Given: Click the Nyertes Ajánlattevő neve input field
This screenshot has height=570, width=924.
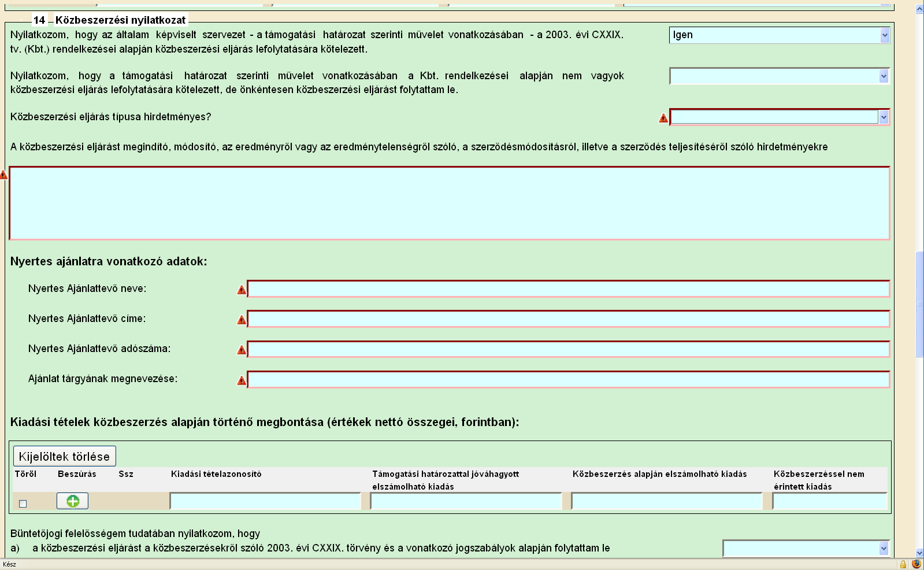Looking at the screenshot, I should point(569,289).
